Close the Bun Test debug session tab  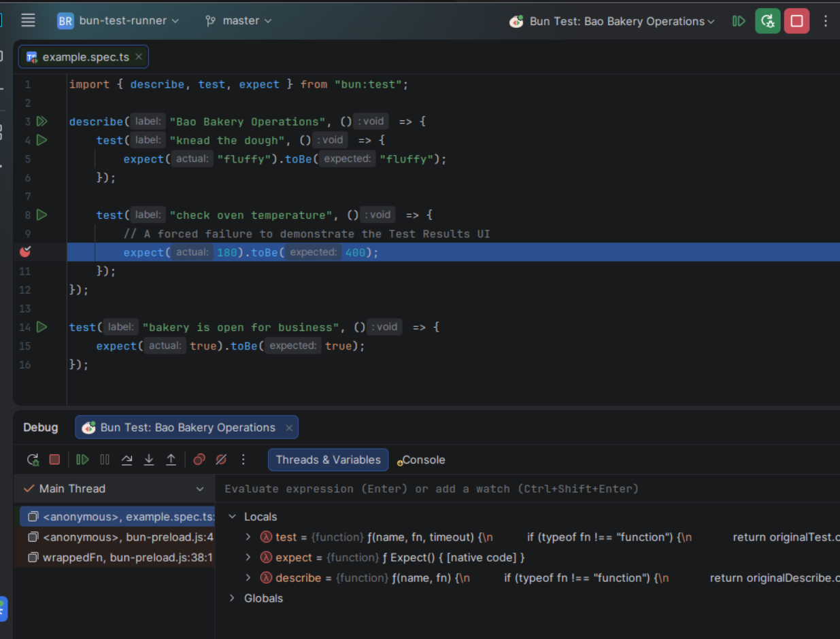[289, 428]
